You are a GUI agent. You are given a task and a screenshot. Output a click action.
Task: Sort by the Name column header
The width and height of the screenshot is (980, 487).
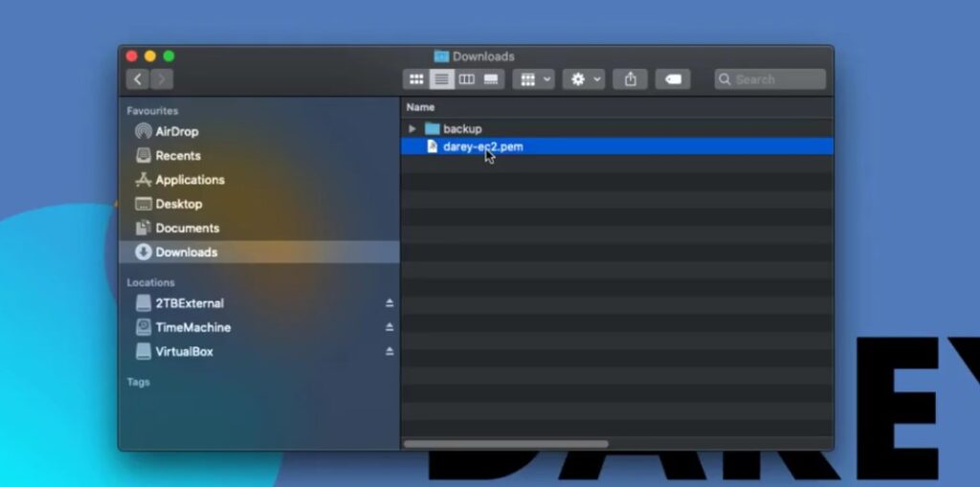pyautogui.click(x=421, y=107)
